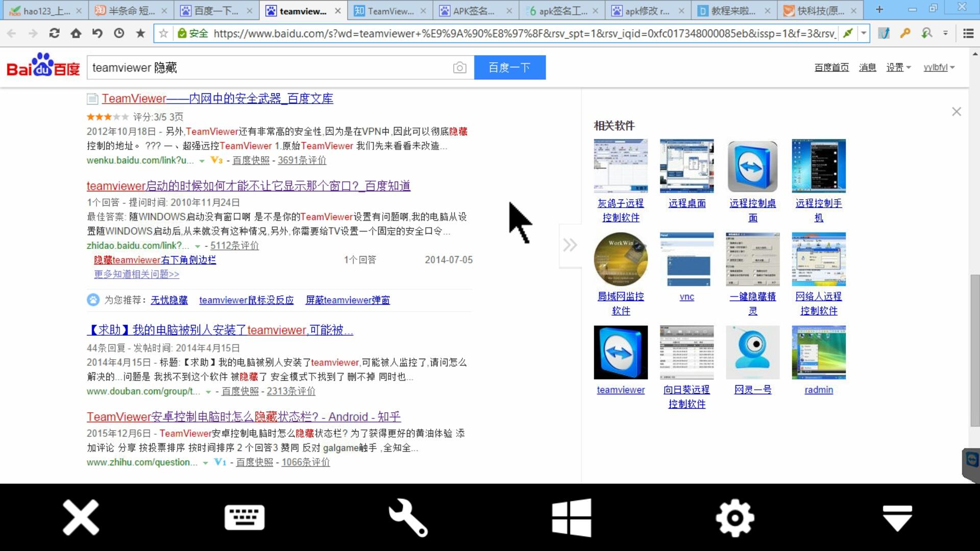Image resolution: width=980 pixels, height=551 pixels.
Task: Click the browser reload icon
Action: [x=54, y=33]
